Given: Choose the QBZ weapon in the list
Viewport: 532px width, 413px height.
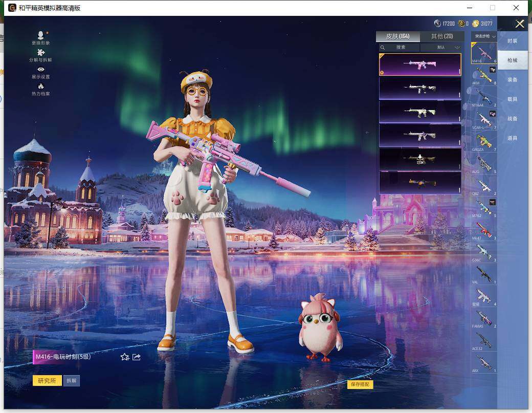Looking at the screenshot, I should point(484,185).
